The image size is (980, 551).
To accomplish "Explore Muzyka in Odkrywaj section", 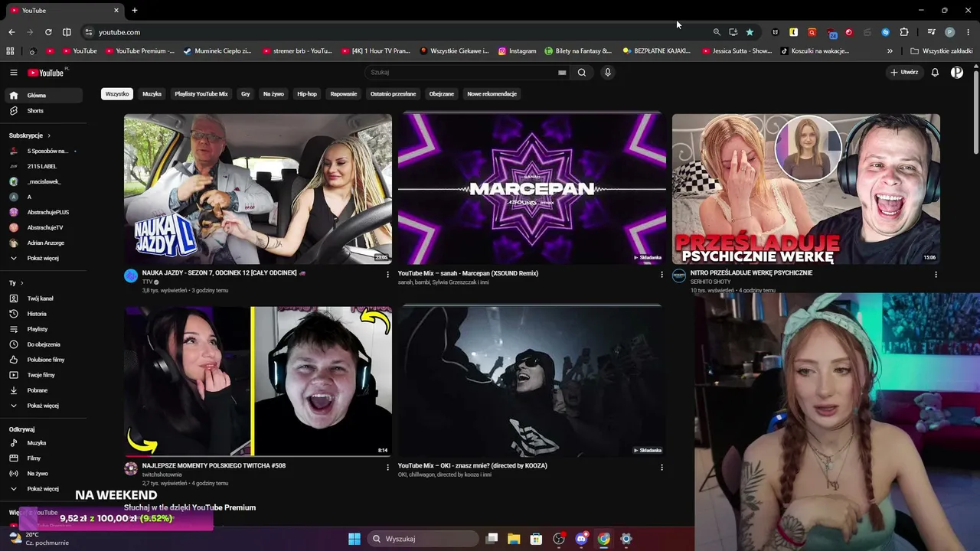I will click(x=42, y=443).
